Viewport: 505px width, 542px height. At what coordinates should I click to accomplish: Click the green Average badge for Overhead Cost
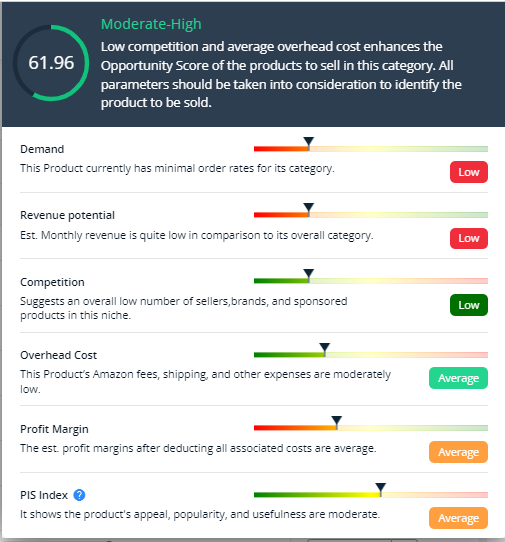click(x=458, y=378)
